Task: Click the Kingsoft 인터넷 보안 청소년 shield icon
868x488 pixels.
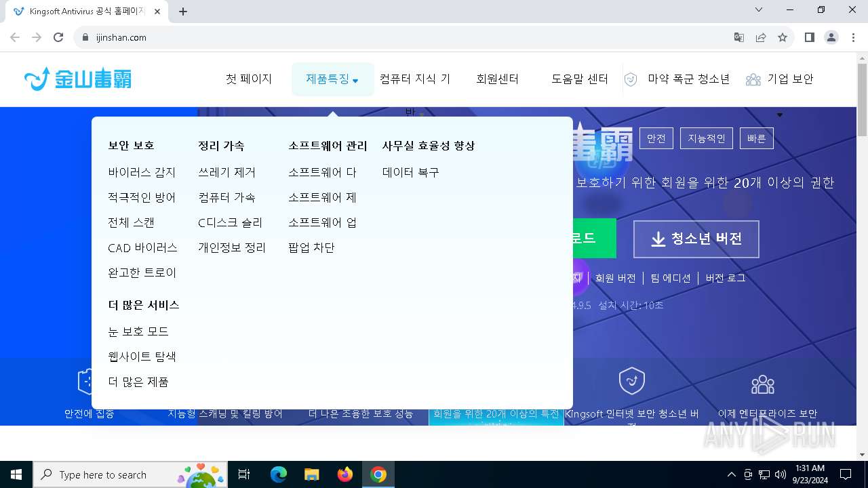Action: 632,382
